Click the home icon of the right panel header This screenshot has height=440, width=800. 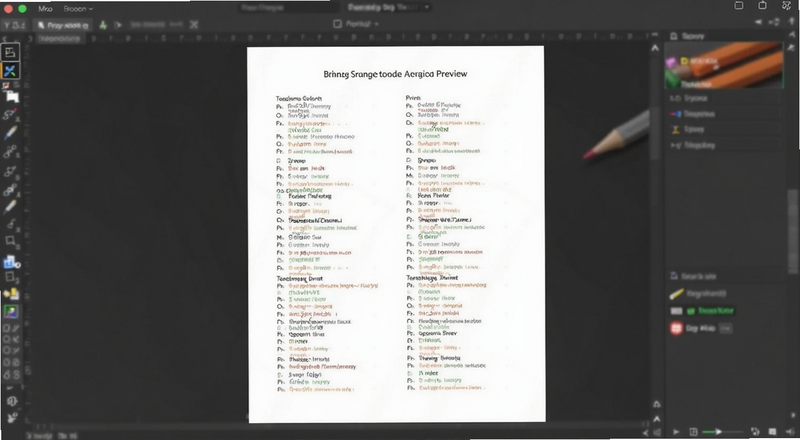(673, 36)
